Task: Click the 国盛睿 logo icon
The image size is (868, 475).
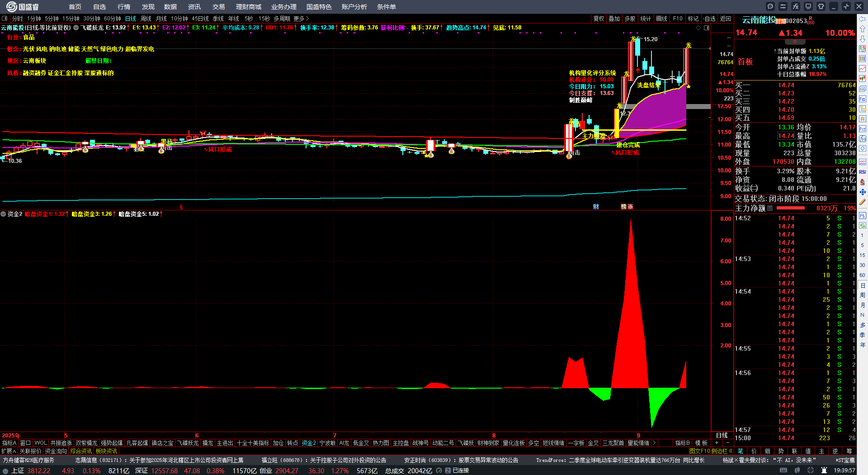Action: click(x=11, y=6)
